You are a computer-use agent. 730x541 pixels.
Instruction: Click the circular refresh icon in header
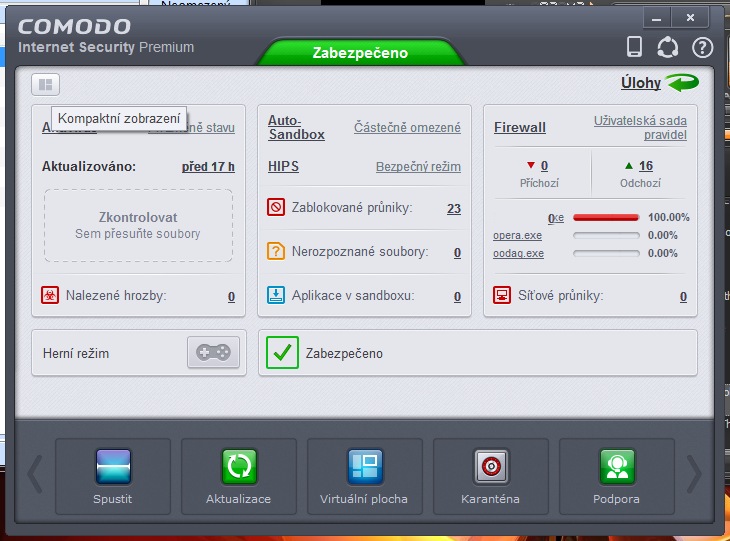[667, 47]
